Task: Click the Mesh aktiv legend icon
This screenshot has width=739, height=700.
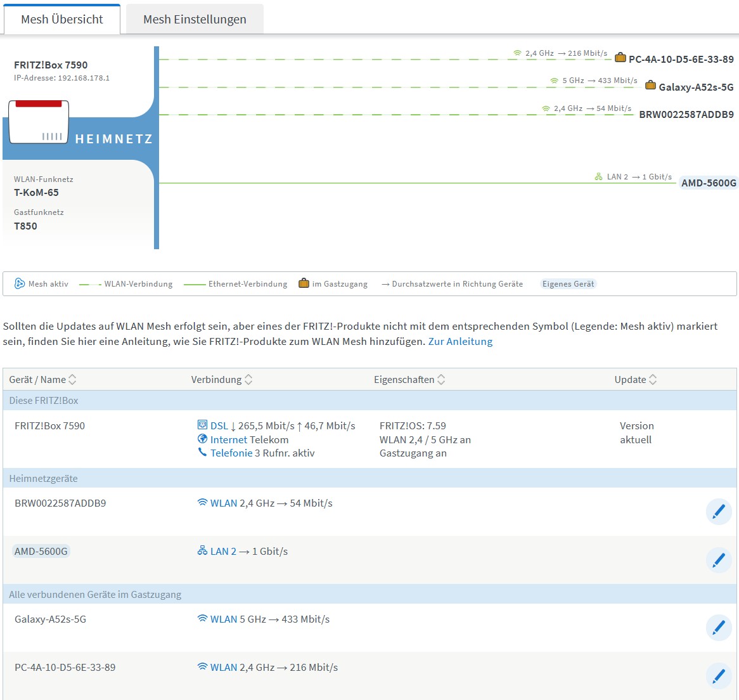Action: coord(19,284)
